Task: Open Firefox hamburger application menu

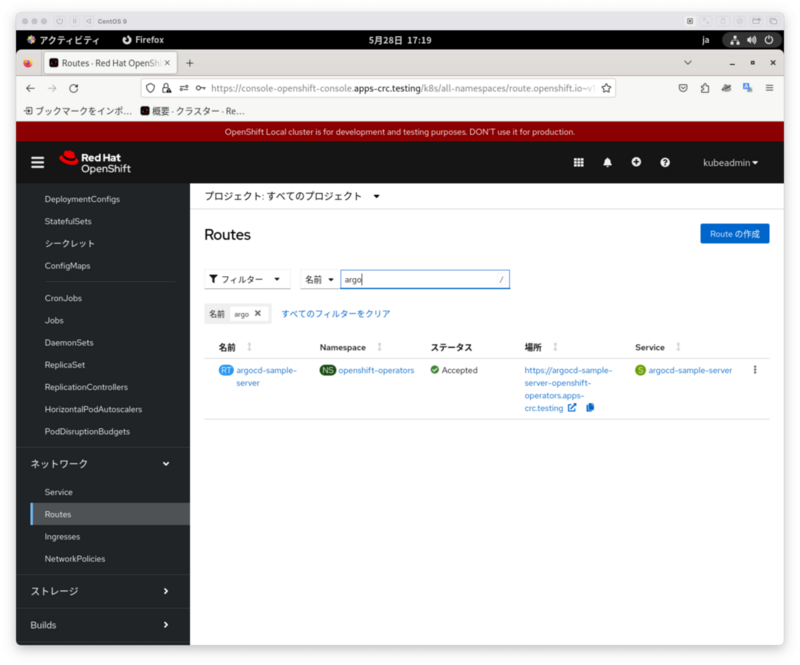Action: tap(769, 88)
